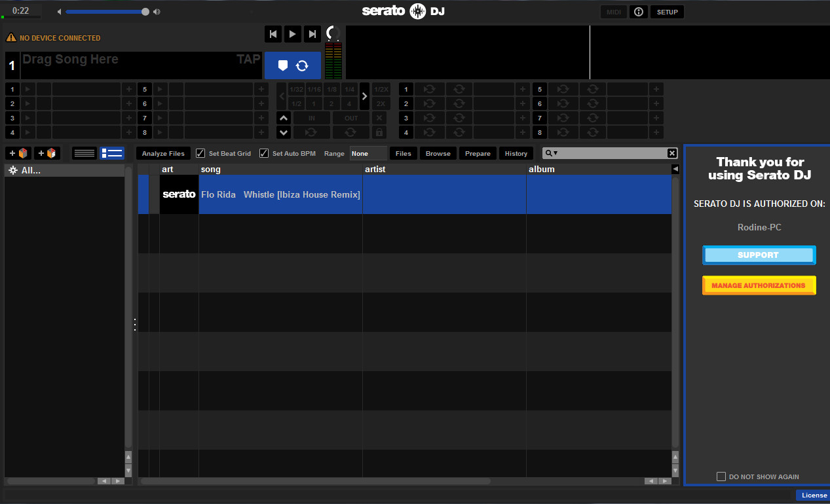The image size is (830, 504).
Task: Switch to simple list library view
Action: 85,153
